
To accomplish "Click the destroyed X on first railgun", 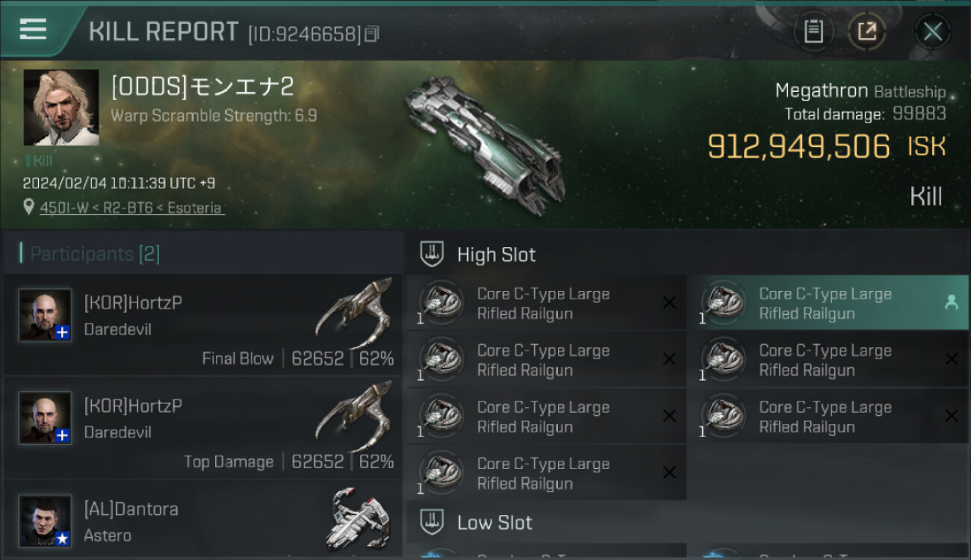I will [x=669, y=302].
